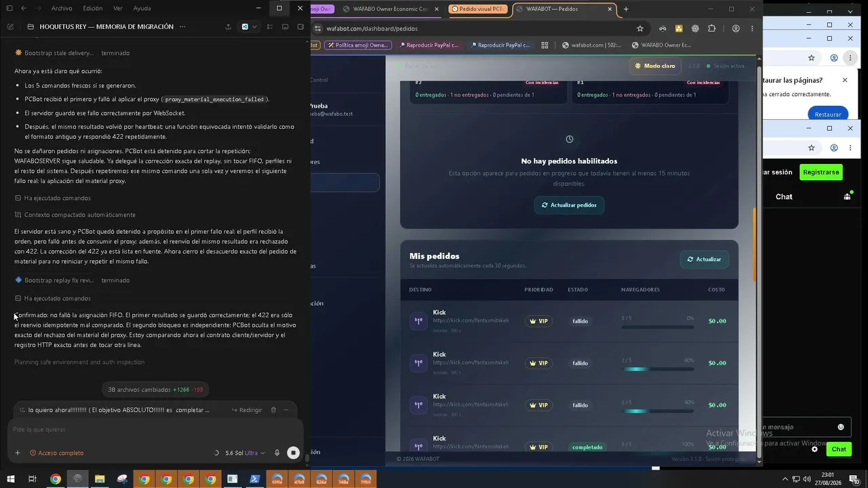Image resolution: width=868 pixels, height=488 pixels.
Task: Go back with the left arrow beside Archivo
Action: coord(24,8)
